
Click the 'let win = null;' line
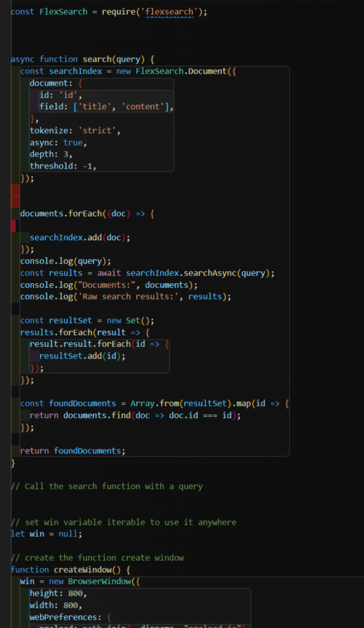(46, 534)
